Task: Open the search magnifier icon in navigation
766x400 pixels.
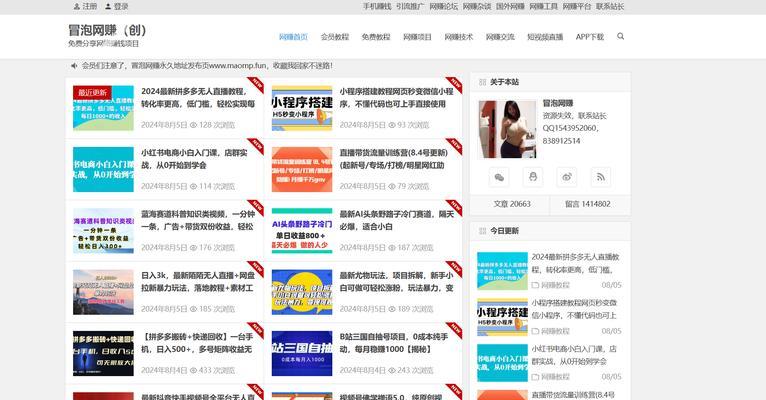Action: tap(620, 36)
